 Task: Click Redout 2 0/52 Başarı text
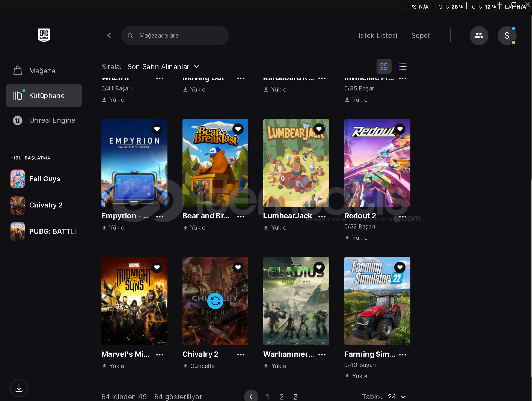click(360, 227)
